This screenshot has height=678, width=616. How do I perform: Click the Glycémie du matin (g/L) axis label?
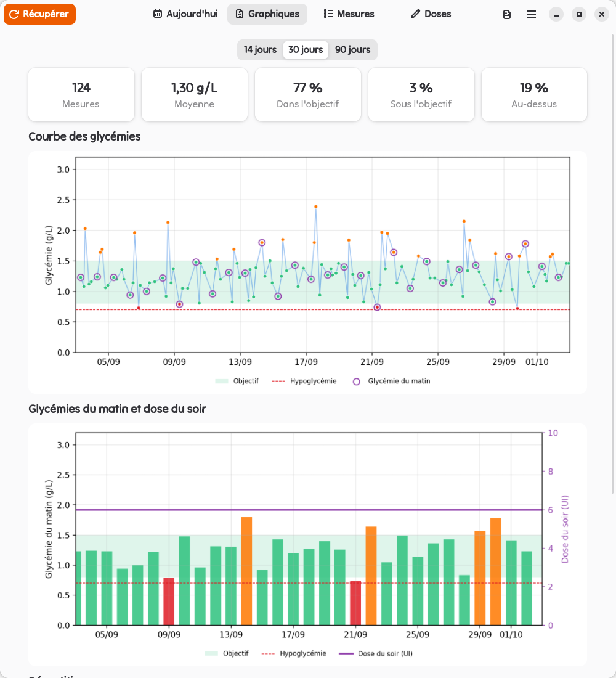pos(49,529)
